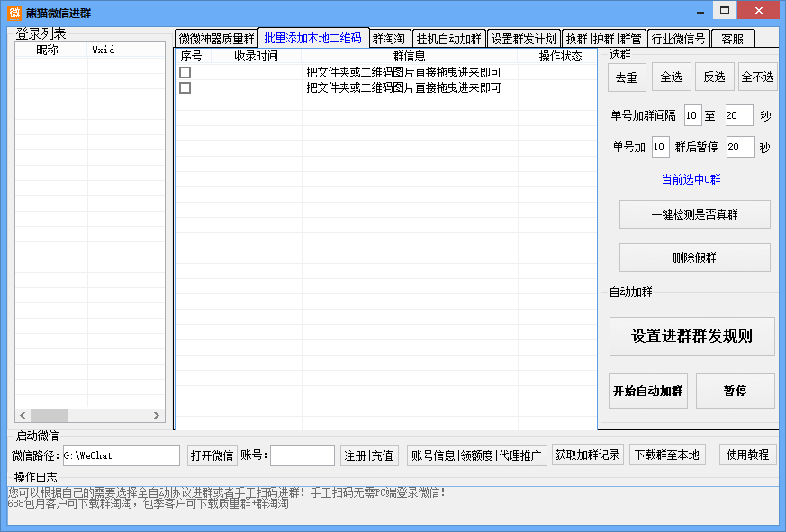Viewport: 786px width, 532px height.
Task: Start auto-joining with 开始自动加群
Action: [x=648, y=390]
